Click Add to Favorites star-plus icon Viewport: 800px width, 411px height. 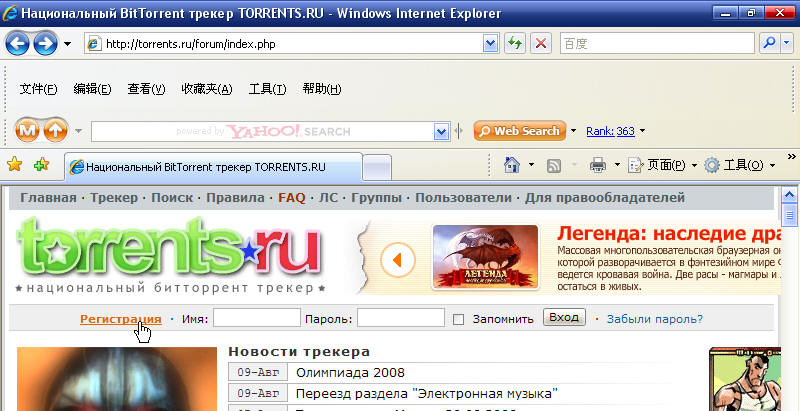coord(41,164)
